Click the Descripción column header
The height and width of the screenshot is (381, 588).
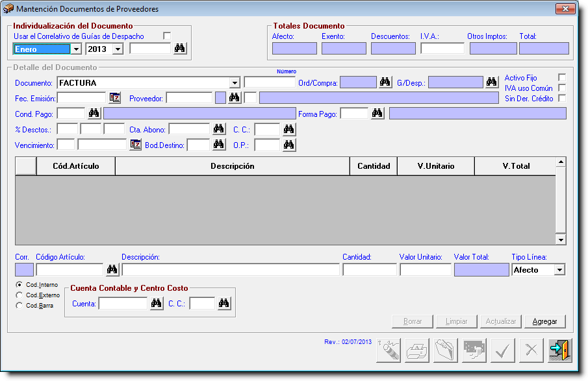point(233,166)
